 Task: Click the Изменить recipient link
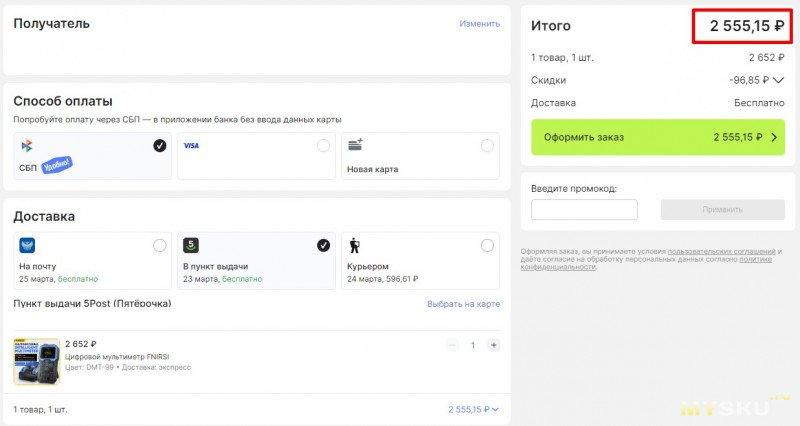coord(480,23)
